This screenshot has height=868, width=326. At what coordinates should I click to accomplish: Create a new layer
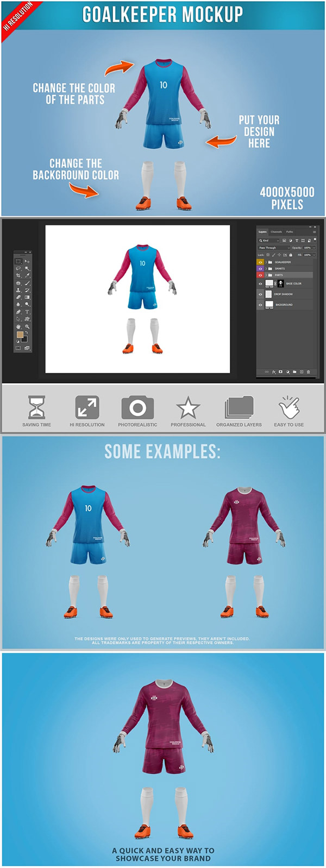pyautogui.click(x=302, y=372)
